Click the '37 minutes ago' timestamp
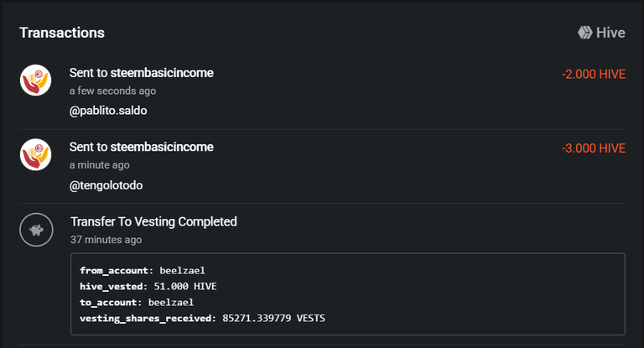The height and width of the screenshot is (348, 644). coord(106,240)
